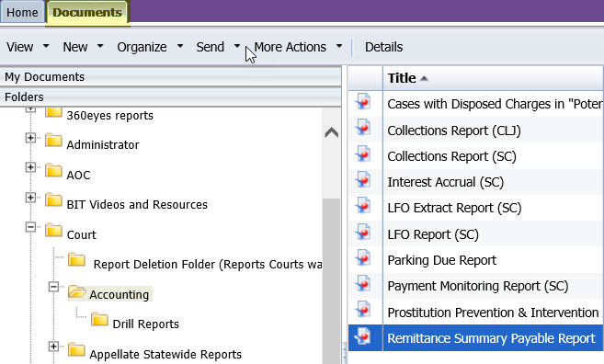The image size is (604, 364).
Task: Open the My Documents panel header
Action: click(171, 76)
